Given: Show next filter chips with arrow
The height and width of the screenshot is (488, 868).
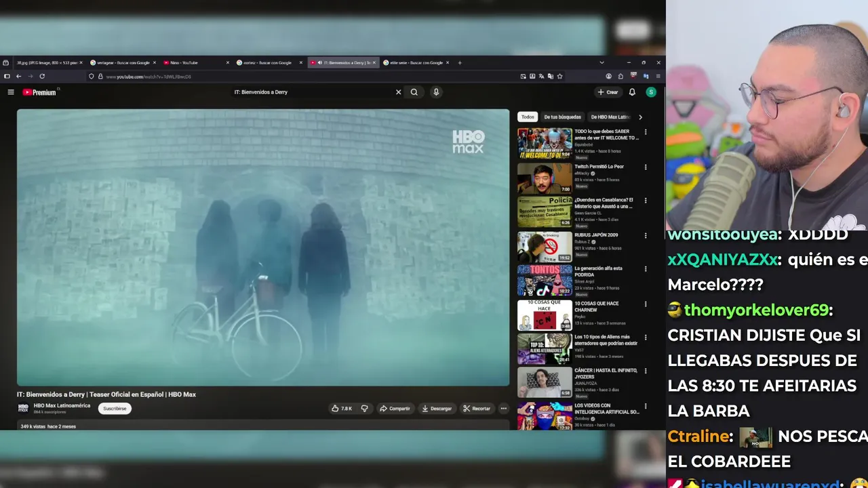Looking at the screenshot, I should pyautogui.click(x=640, y=117).
